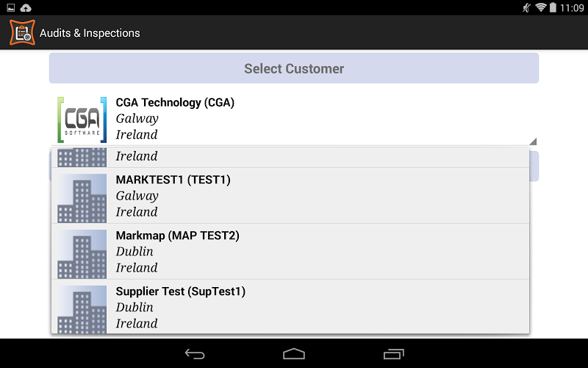Tap the CGA Software logo thumbnail
Viewport: 588px width, 368px height.
[82, 120]
